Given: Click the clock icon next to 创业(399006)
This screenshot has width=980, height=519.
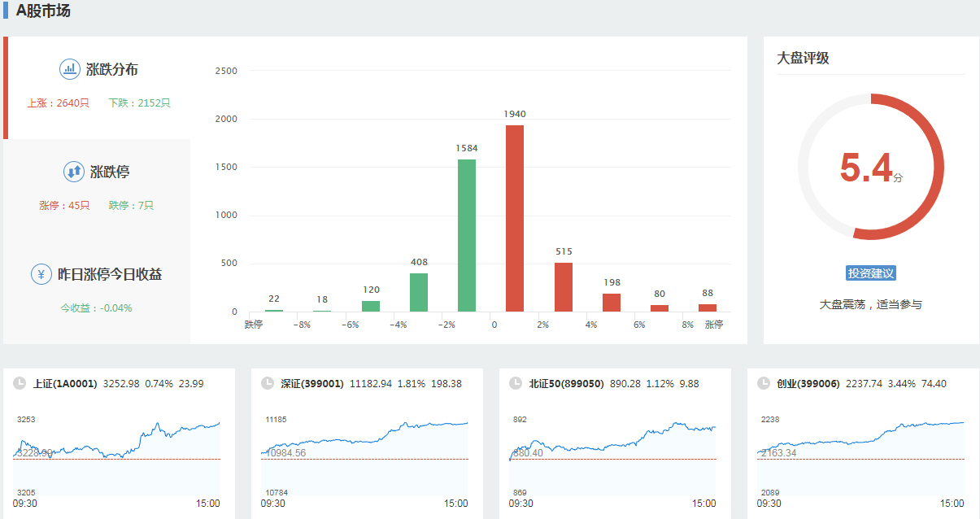Looking at the screenshot, I should click(763, 383).
